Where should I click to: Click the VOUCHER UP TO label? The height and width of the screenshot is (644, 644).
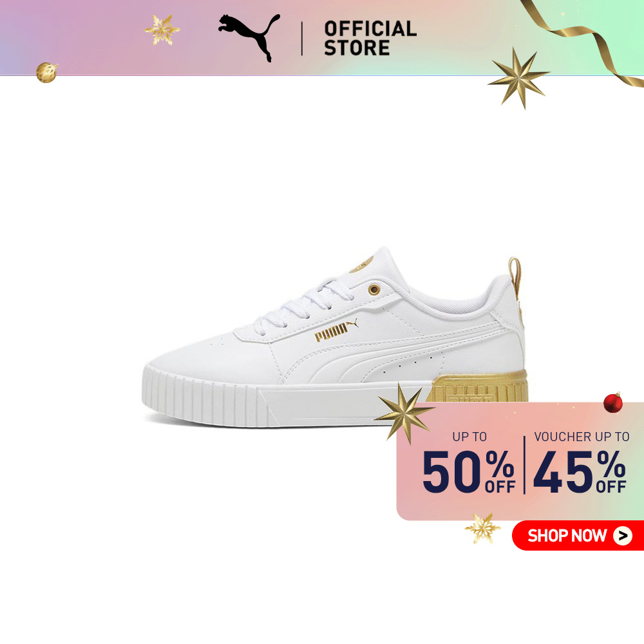(x=582, y=437)
